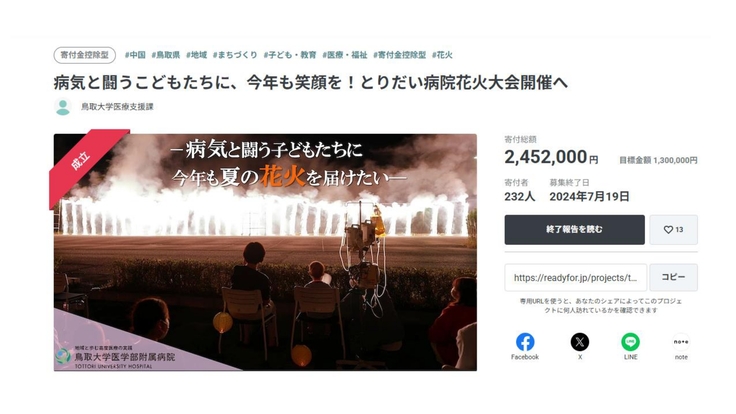Share the project on note
This screenshot has height=414, width=736.
click(x=681, y=346)
